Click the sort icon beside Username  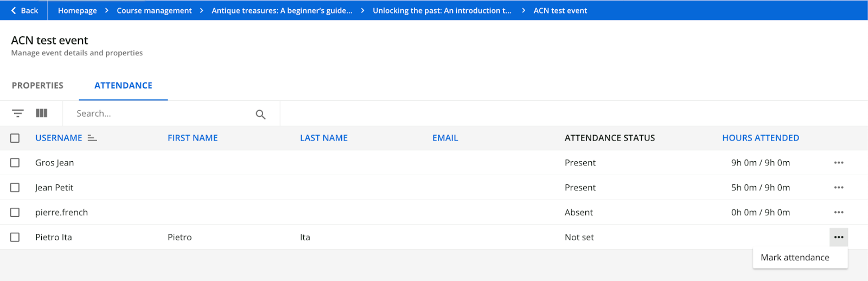(92, 138)
